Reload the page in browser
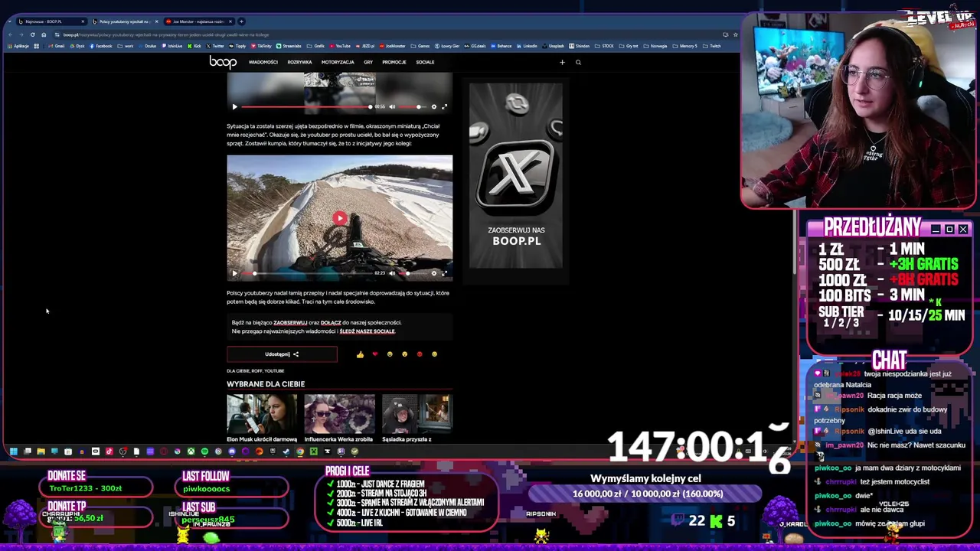This screenshot has height=551, width=980. 32,34
